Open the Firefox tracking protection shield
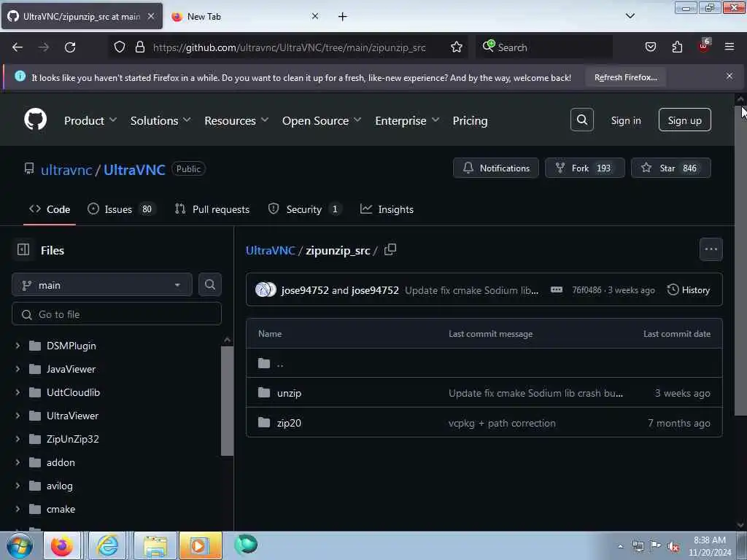The height and width of the screenshot is (560, 747). click(x=120, y=47)
